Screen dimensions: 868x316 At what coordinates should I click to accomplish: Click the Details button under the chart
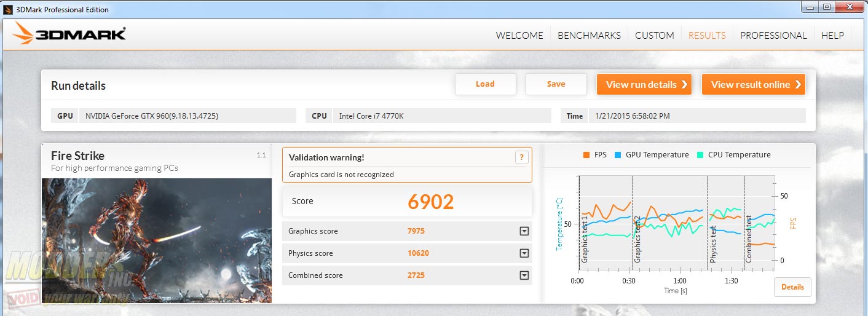792,287
